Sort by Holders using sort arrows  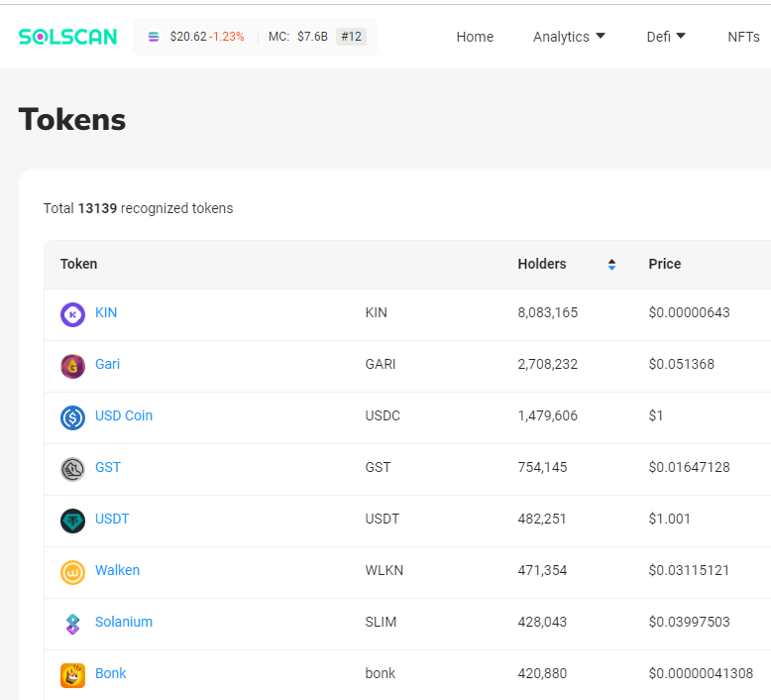tap(611, 265)
